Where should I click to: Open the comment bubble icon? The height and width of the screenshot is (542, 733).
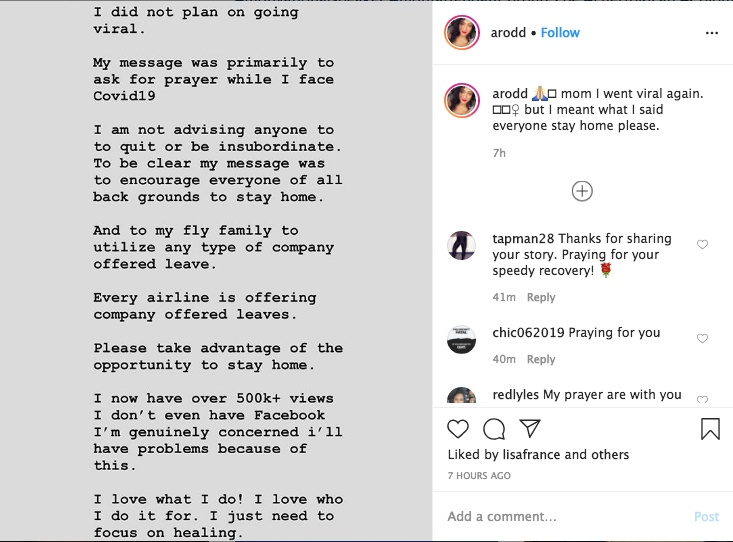click(x=494, y=429)
